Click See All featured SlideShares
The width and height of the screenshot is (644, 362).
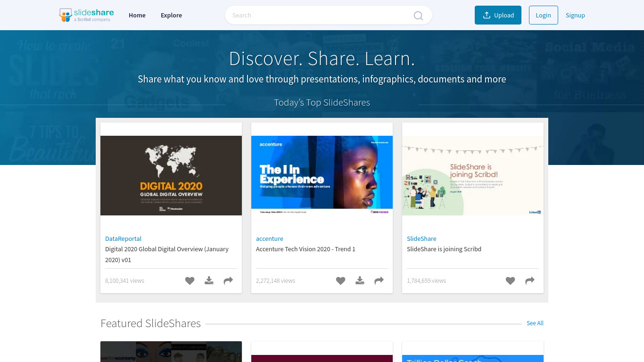tap(535, 323)
